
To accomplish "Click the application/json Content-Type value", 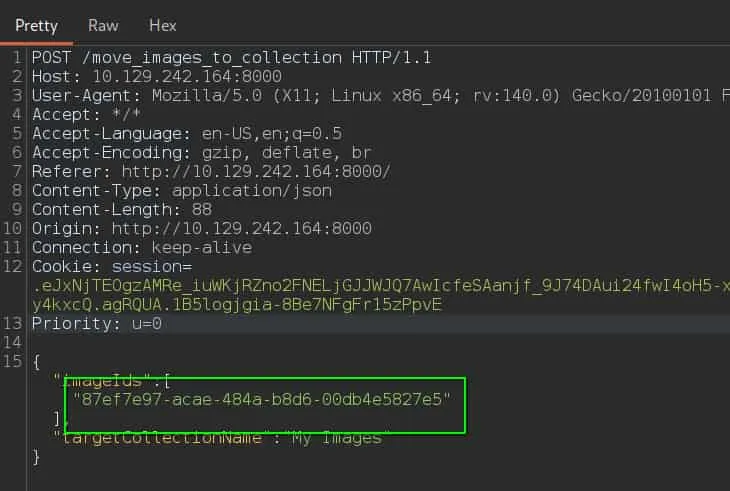I will (x=252, y=191).
